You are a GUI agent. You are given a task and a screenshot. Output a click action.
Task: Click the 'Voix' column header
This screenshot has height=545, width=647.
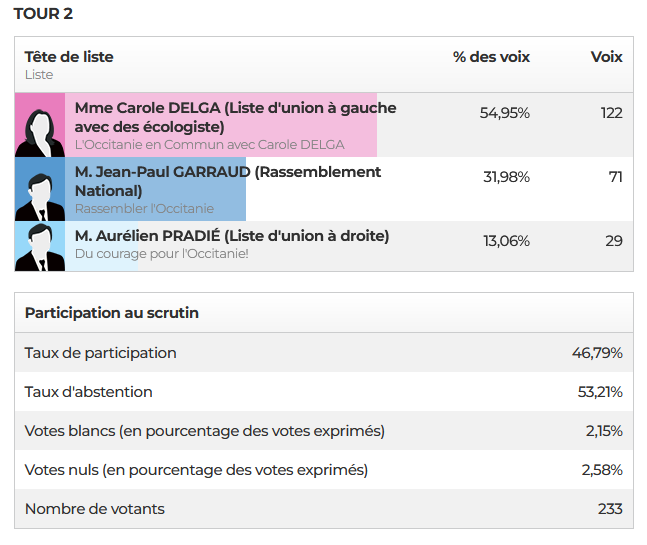pyautogui.click(x=607, y=57)
